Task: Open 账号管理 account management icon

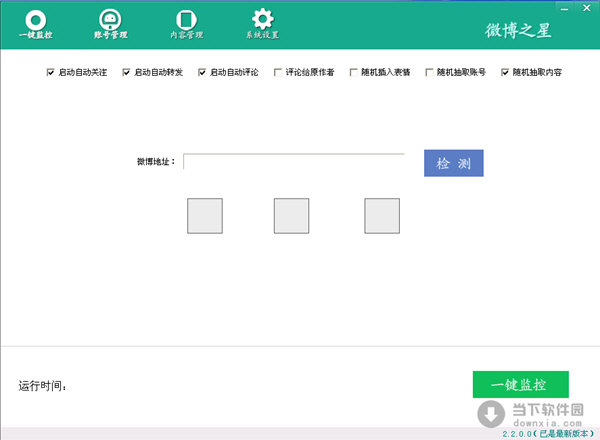Action: (x=110, y=24)
